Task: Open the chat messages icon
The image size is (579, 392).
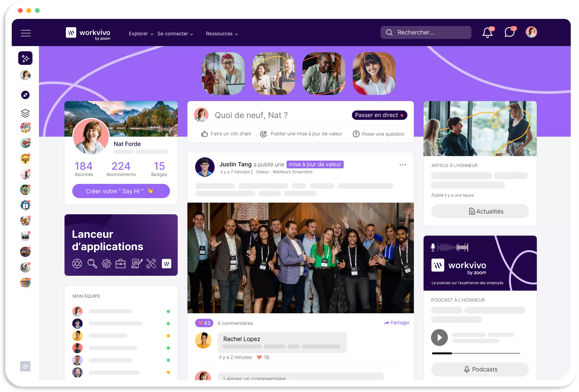Action: (509, 32)
